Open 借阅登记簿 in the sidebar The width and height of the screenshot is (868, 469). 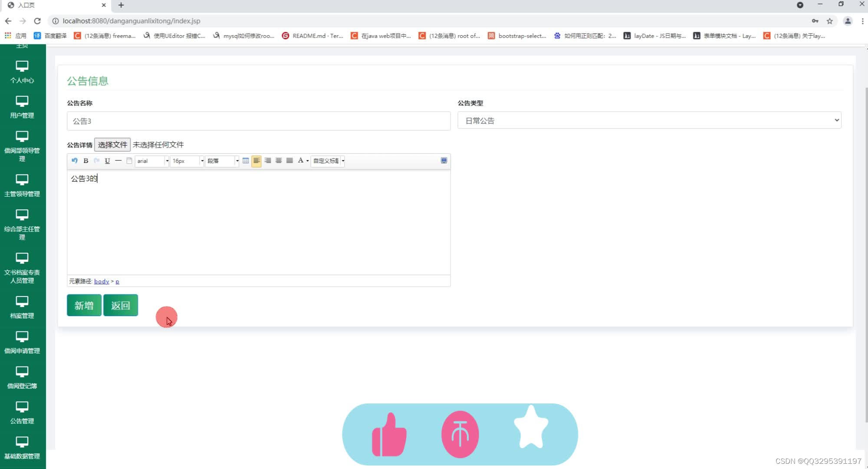[x=22, y=378]
